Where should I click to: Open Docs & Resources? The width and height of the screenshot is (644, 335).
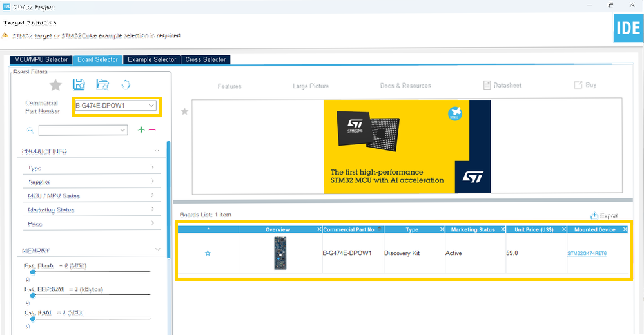click(x=405, y=86)
